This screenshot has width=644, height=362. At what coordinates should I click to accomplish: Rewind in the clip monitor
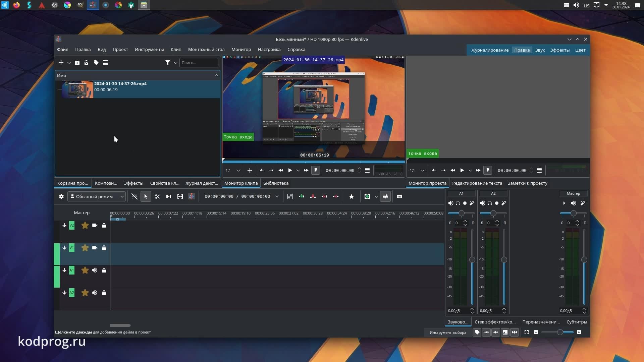coord(281,170)
